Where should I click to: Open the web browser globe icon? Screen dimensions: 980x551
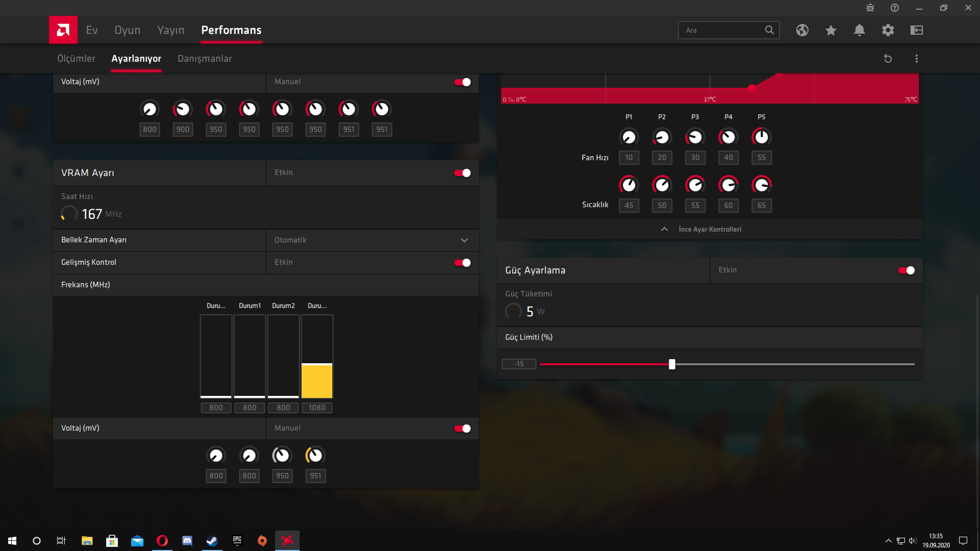pos(802,30)
